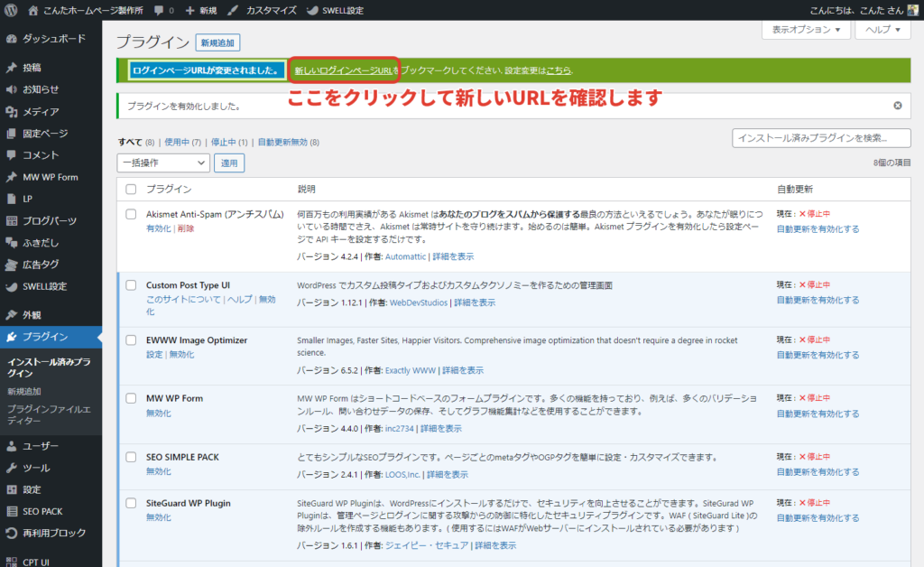
Task: Check the SEO SIMPLE PACK checkbox
Action: (131, 457)
